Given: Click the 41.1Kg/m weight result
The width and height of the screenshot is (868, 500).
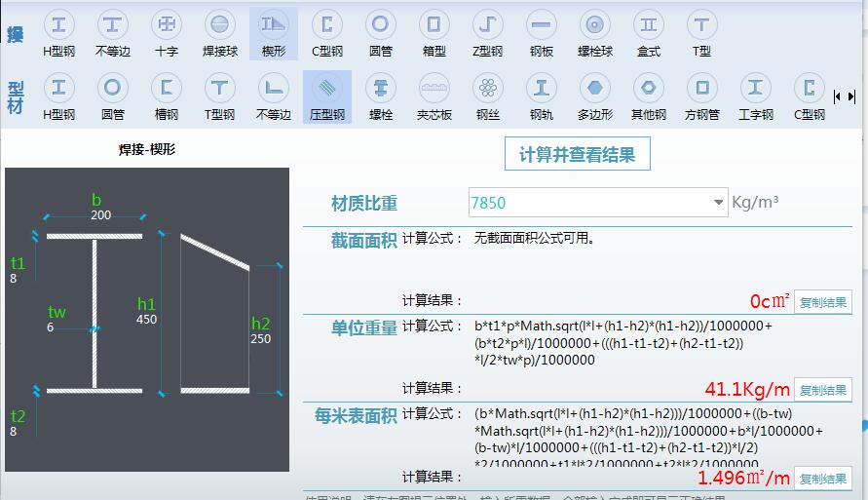Looking at the screenshot, I should [x=747, y=389].
